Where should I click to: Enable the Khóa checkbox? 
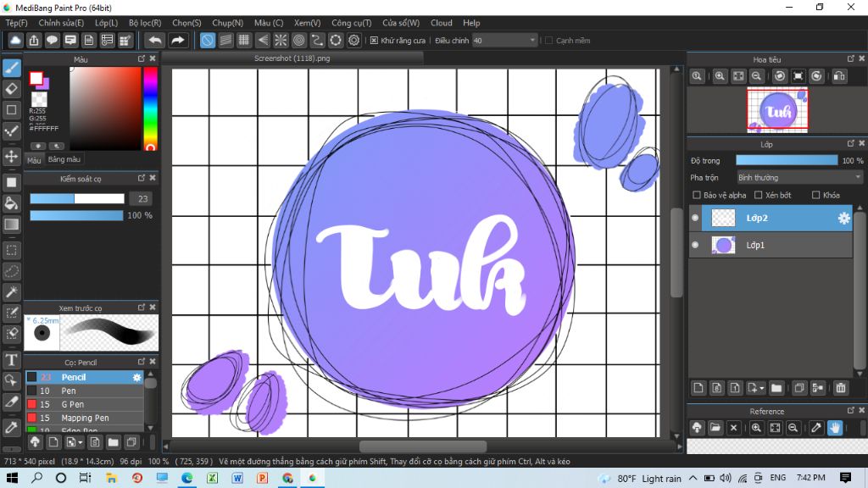[x=815, y=195]
